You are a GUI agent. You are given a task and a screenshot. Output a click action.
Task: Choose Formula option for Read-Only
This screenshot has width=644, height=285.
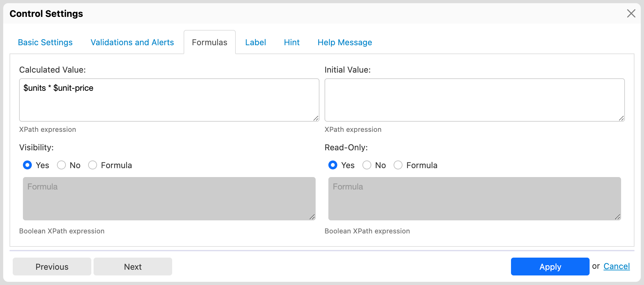pos(398,165)
